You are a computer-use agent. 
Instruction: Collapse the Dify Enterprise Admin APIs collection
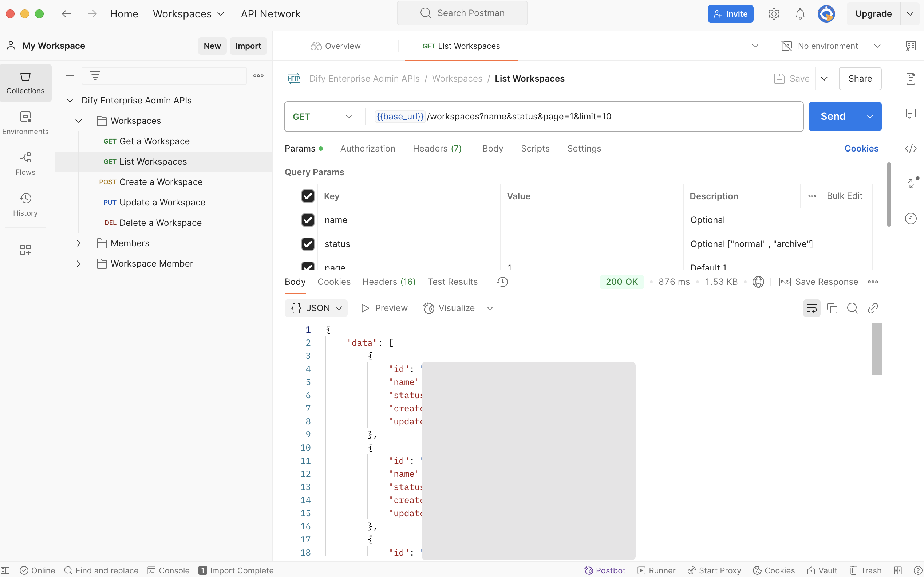[70, 101]
